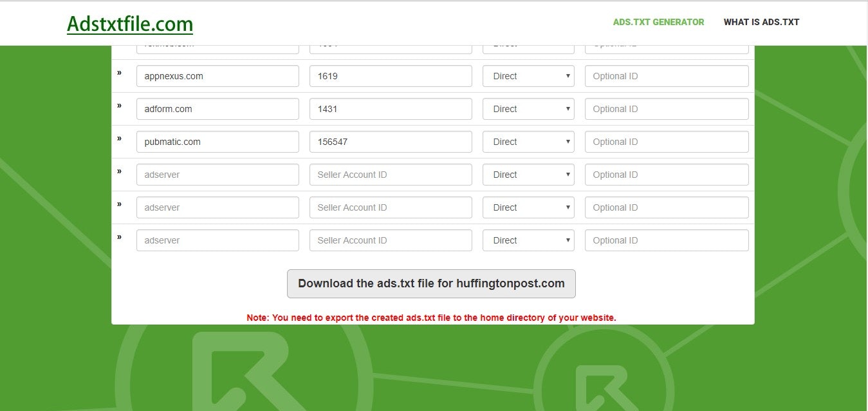Open the Direct dropdown on the last empty row

[x=528, y=240]
